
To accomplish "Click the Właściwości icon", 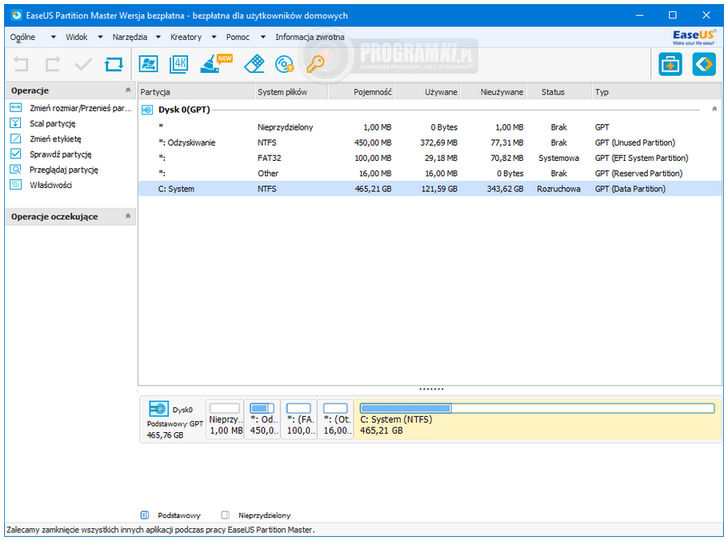I will [x=16, y=185].
